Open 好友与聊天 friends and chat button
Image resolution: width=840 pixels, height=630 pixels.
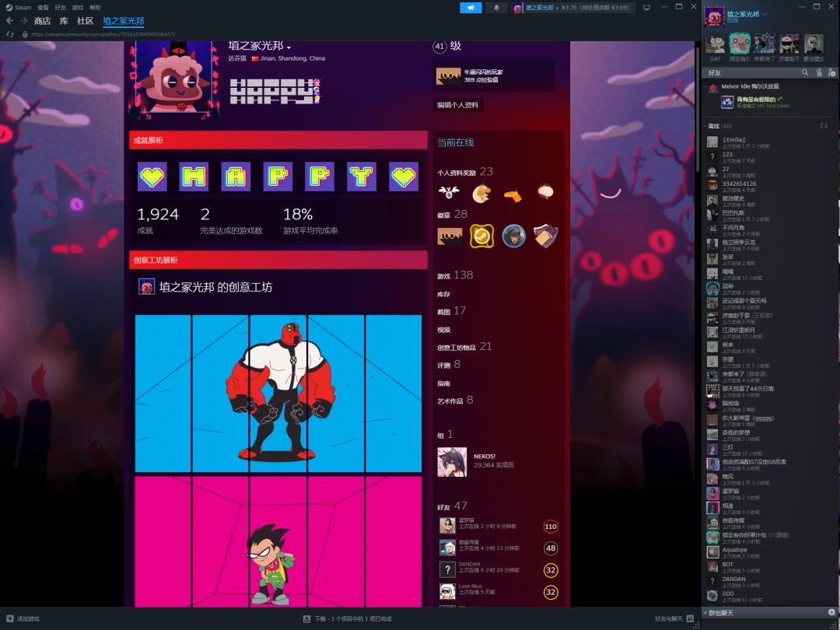674,619
